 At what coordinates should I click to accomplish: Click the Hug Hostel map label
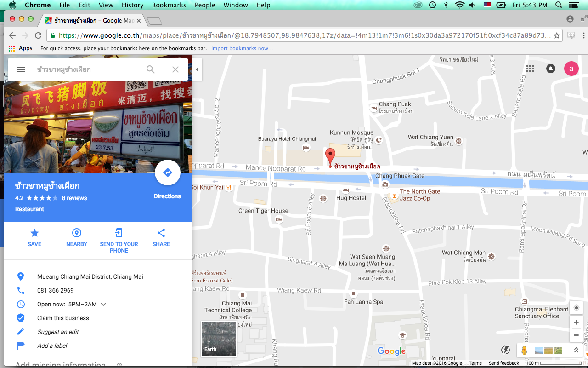(x=351, y=198)
